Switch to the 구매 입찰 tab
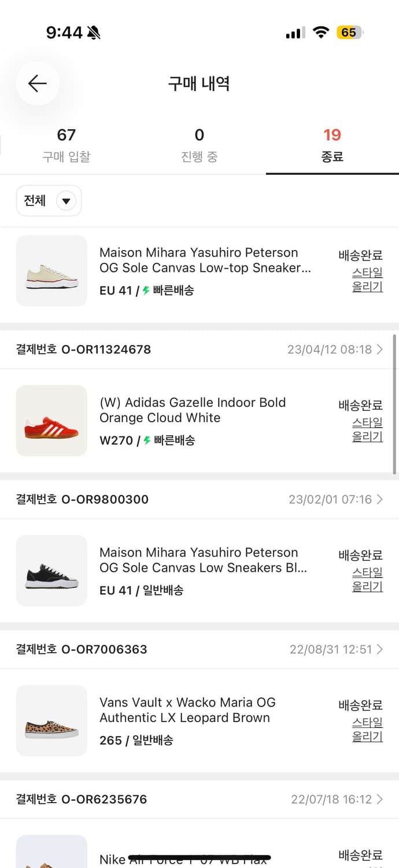The height and width of the screenshot is (868, 399). [x=66, y=141]
